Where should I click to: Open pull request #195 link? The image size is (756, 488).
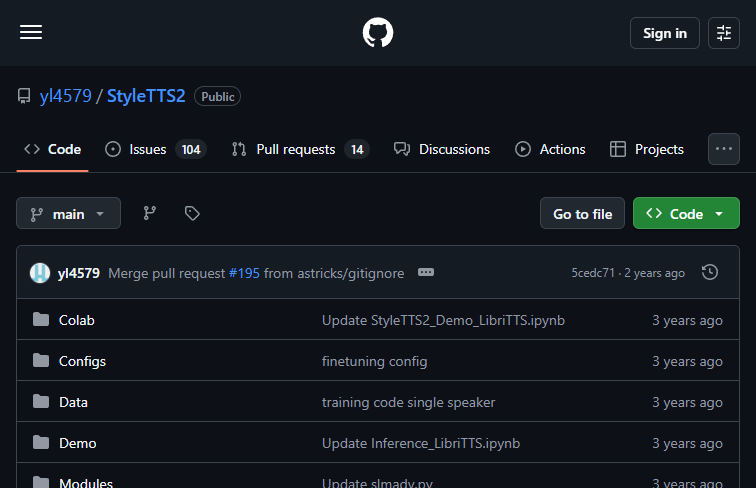click(244, 273)
